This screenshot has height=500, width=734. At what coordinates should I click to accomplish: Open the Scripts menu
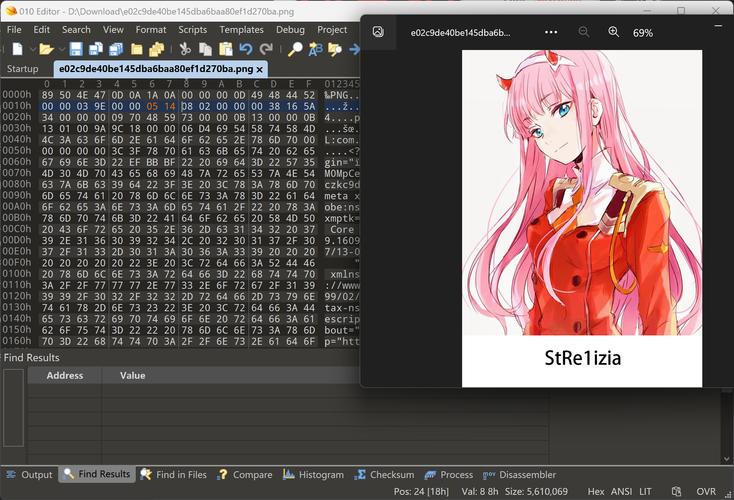(192, 29)
